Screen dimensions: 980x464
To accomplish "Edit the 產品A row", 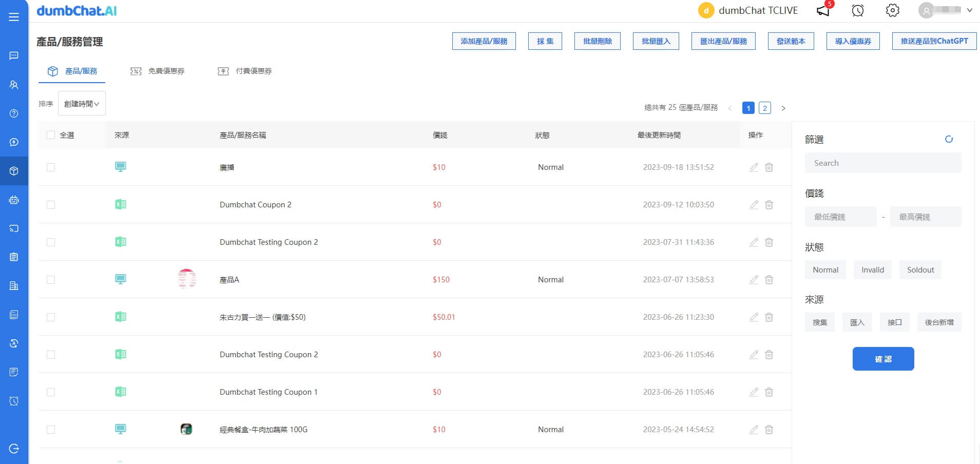I will pyautogui.click(x=754, y=280).
